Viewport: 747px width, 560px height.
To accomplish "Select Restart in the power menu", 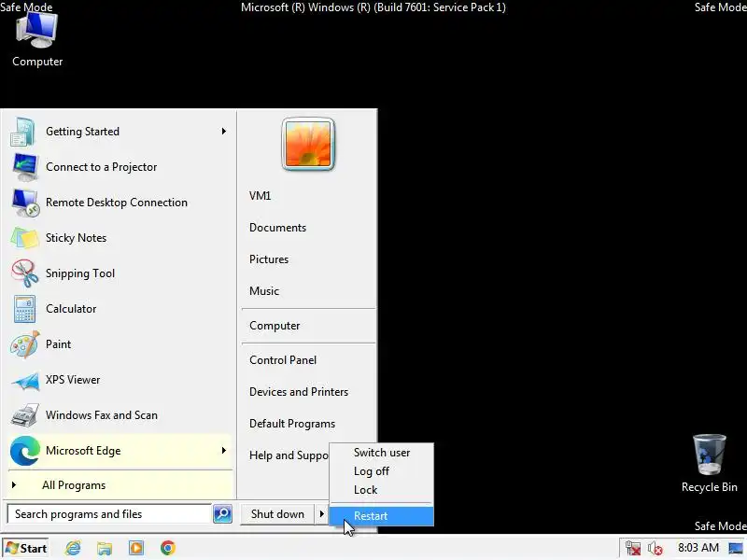I will (382, 516).
